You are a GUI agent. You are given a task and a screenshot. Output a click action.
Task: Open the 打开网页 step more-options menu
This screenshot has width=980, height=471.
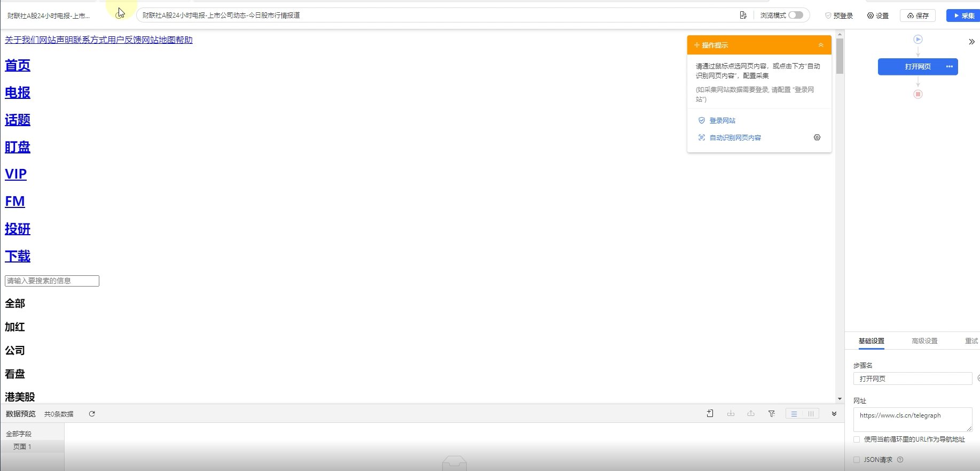click(949, 67)
